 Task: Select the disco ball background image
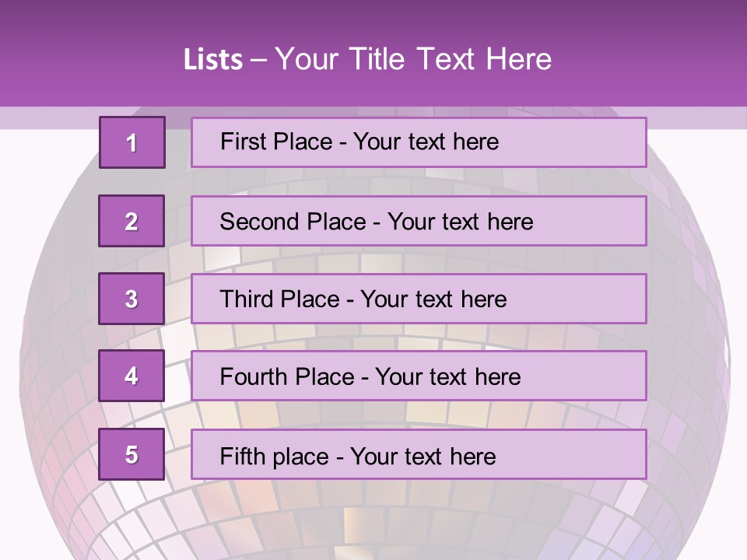click(373, 513)
